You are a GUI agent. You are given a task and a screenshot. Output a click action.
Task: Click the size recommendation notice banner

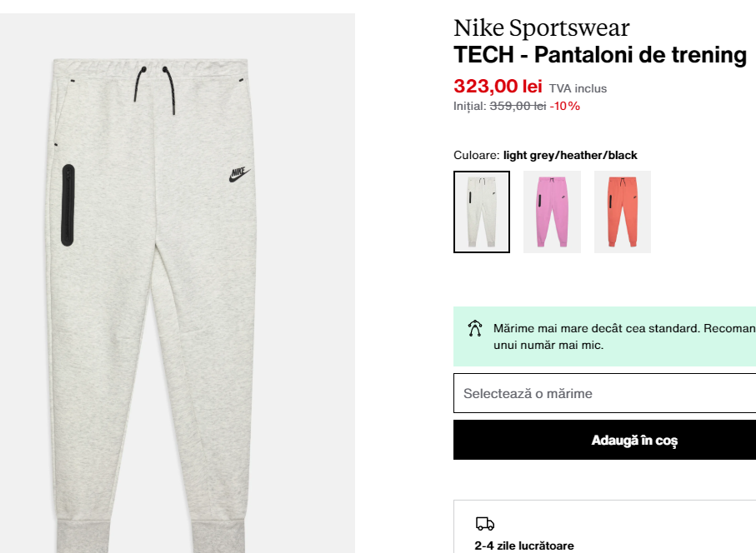(604, 336)
